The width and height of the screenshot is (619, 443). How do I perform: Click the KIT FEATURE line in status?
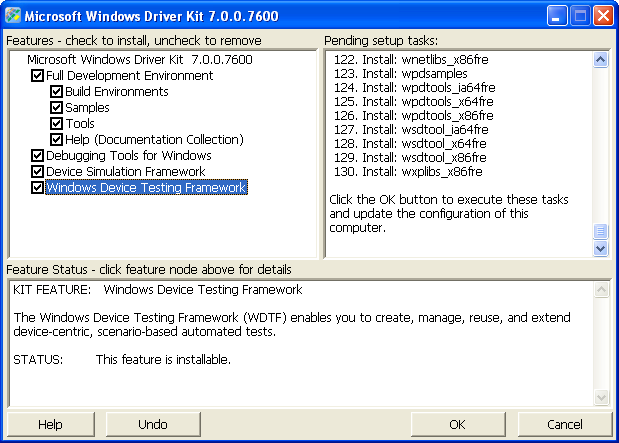(158, 290)
